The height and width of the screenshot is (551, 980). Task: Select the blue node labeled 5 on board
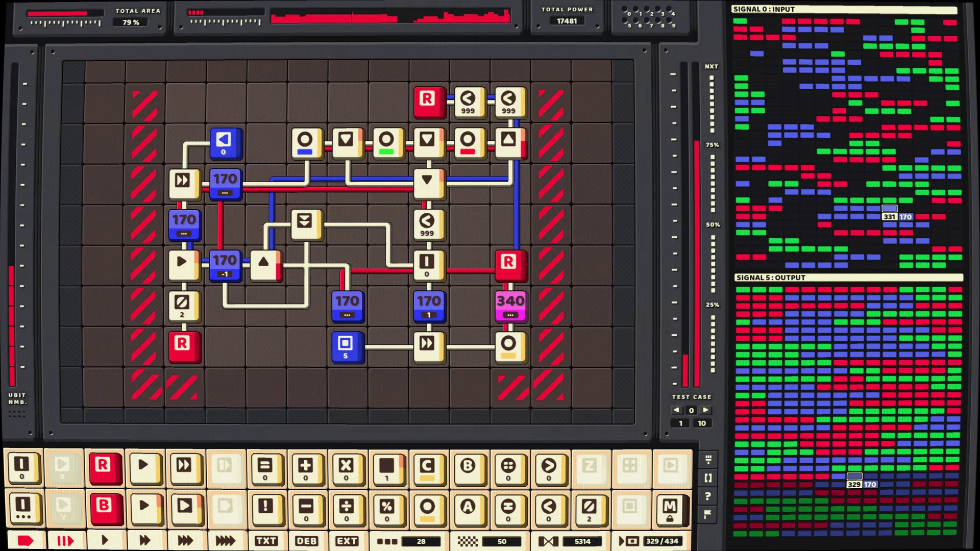pyautogui.click(x=347, y=347)
